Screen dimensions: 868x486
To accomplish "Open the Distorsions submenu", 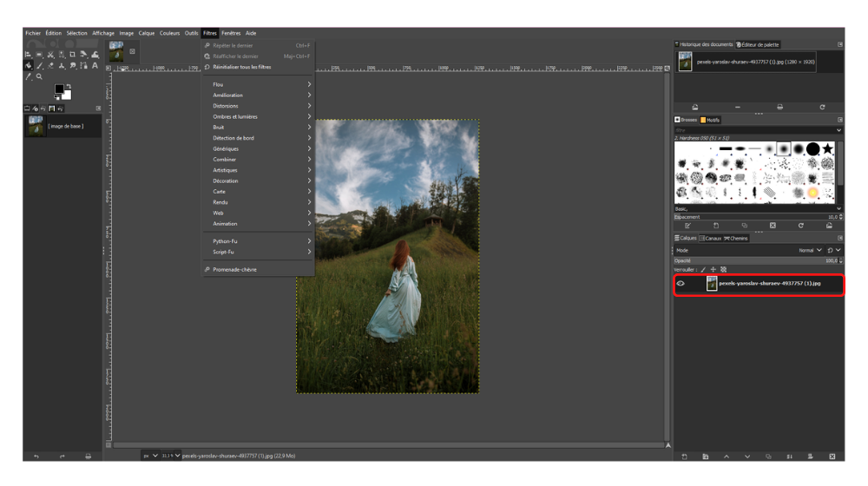I will [x=258, y=106].
